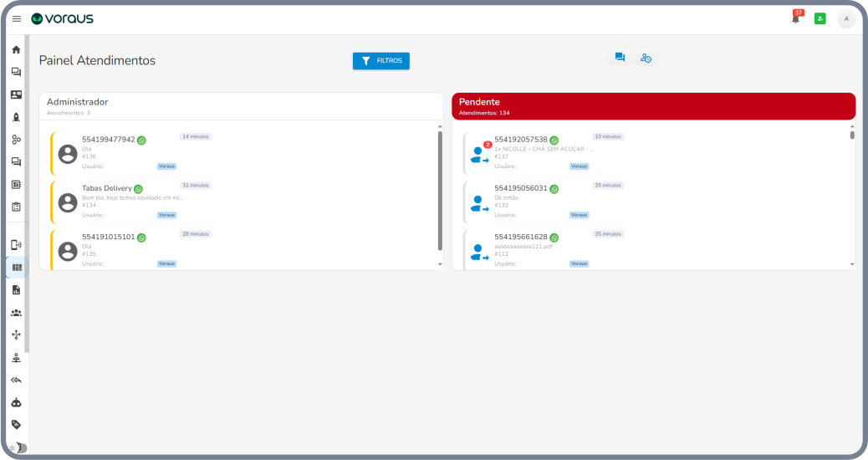Click the green contact status icon
The height and width of the screenshot is (460, 868).
[819, 18]
